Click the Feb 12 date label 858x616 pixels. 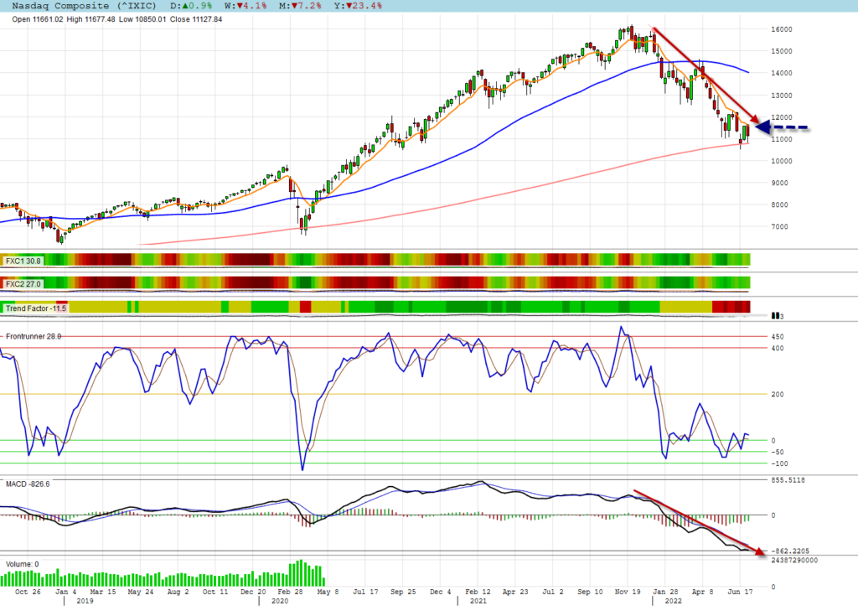click(478, 592)
